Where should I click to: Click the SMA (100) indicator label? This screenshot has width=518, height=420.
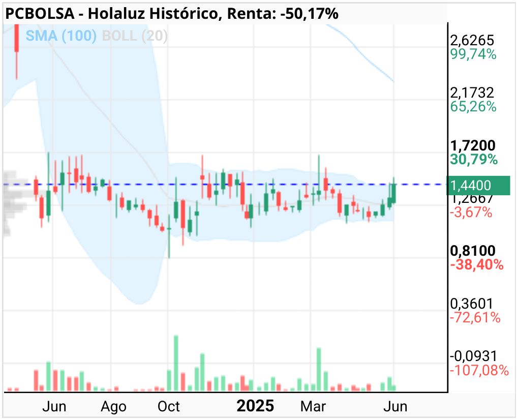point(61,36)
